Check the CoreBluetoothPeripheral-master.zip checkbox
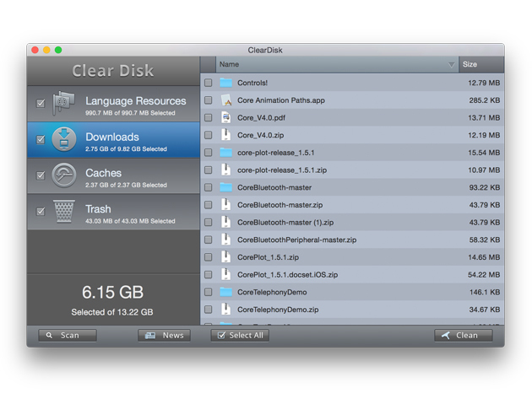 [209, 240]
